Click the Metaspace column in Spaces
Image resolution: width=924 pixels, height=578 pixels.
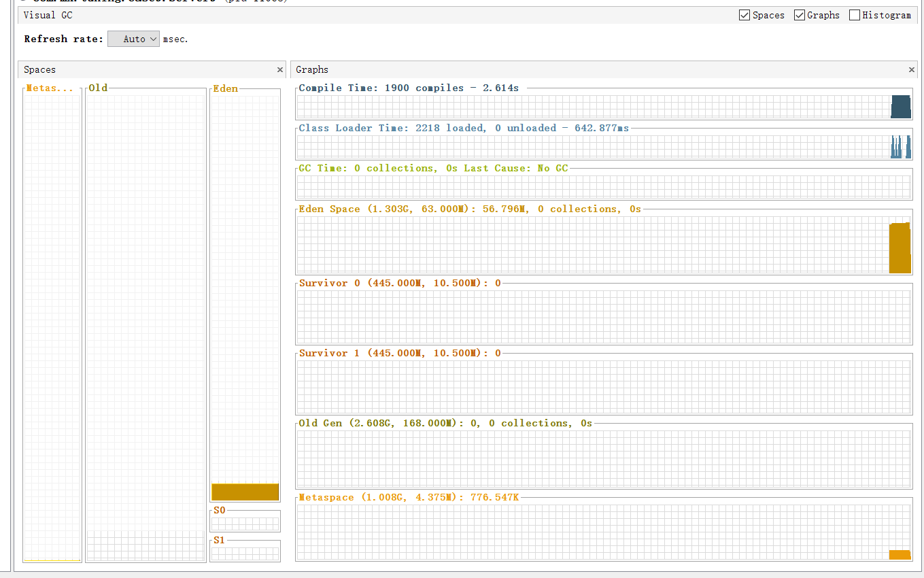(52, 320)
